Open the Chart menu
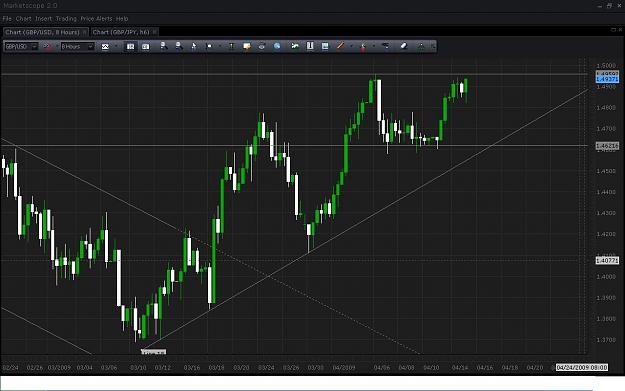The image size is (625, 391). (x=23, y=19)
